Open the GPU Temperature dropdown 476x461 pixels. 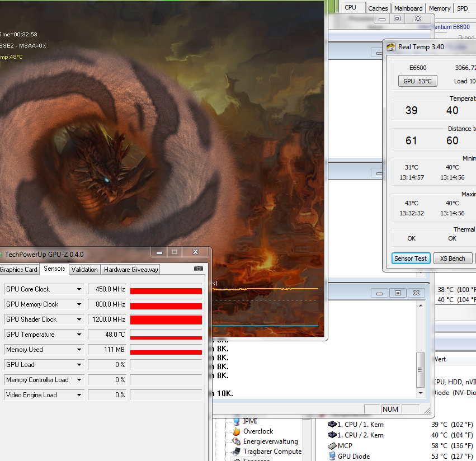[x=79, y=335]
